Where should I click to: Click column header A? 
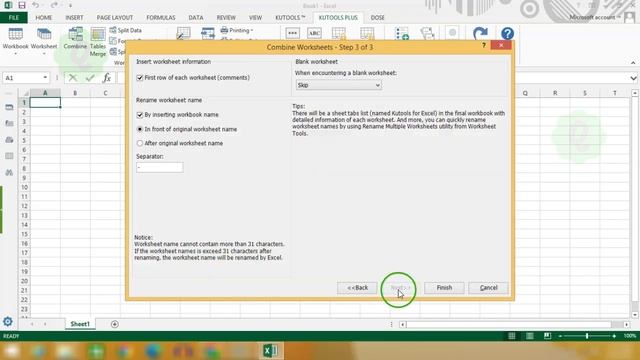pos(45,93)
